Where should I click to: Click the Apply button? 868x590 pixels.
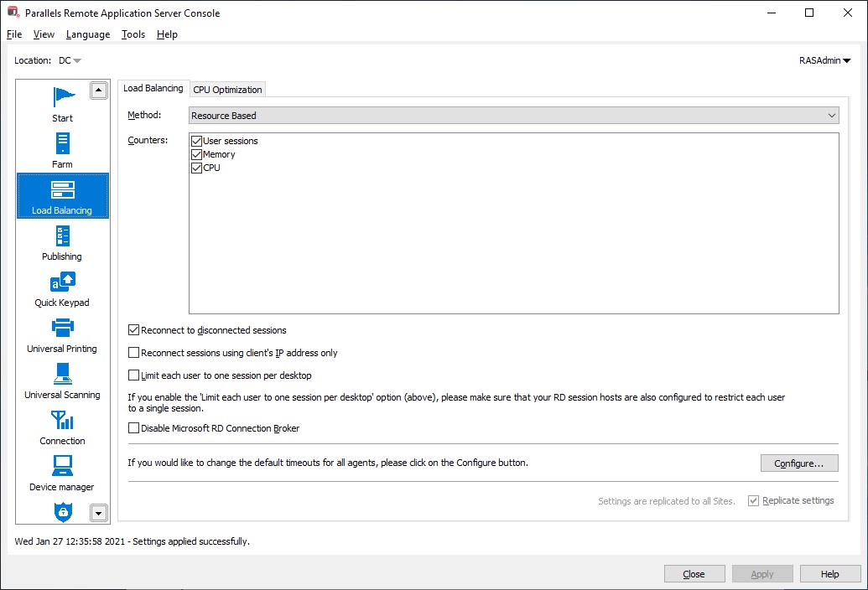(x=762, y=574)
